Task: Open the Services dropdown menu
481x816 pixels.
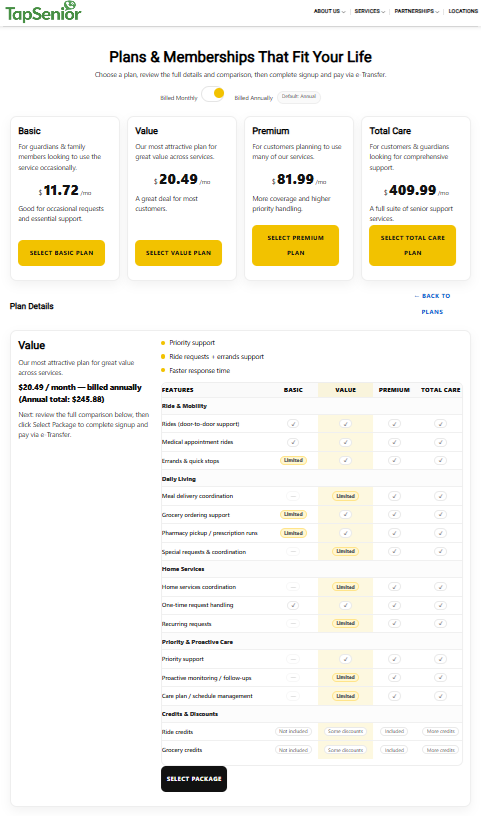Action: [x=370, y=11]
